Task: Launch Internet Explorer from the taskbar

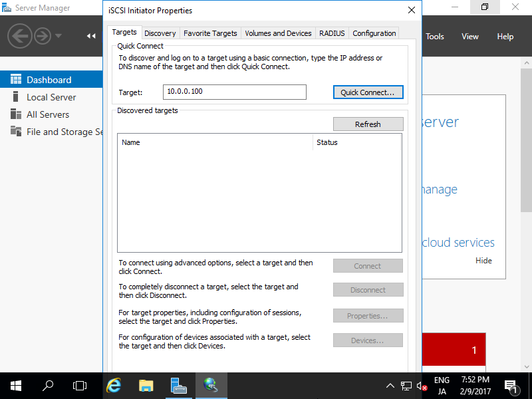Action: point(114,386)
